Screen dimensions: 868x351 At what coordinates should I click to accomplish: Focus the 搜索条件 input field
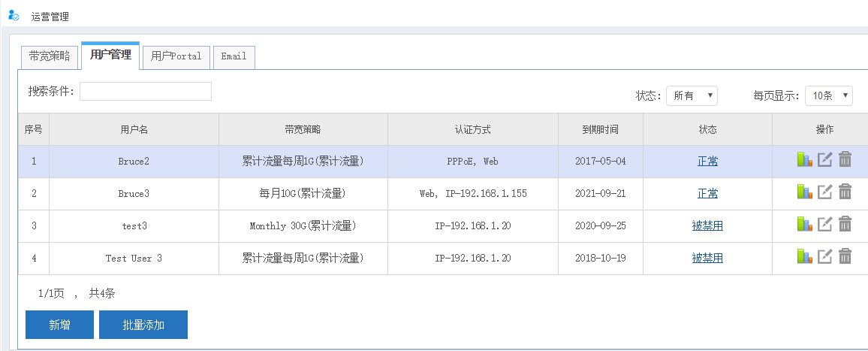[x=146, y=92]
